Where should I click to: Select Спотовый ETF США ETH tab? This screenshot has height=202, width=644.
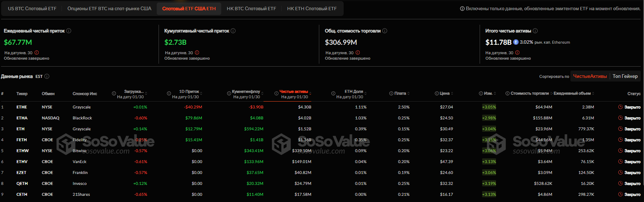point(189,8)
